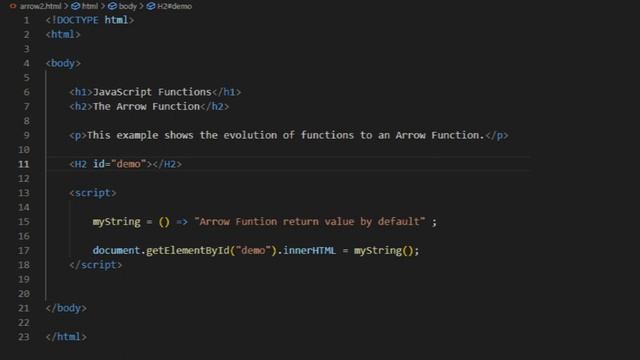Click the opening <script> tag
This screenshot has height=360, width=640.
pos(93,193)
